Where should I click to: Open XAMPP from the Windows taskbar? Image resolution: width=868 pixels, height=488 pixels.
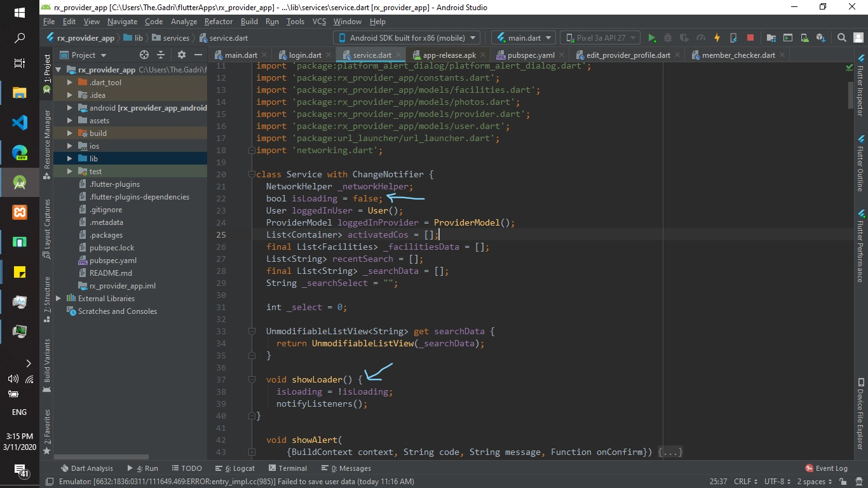tap(20, 212)
